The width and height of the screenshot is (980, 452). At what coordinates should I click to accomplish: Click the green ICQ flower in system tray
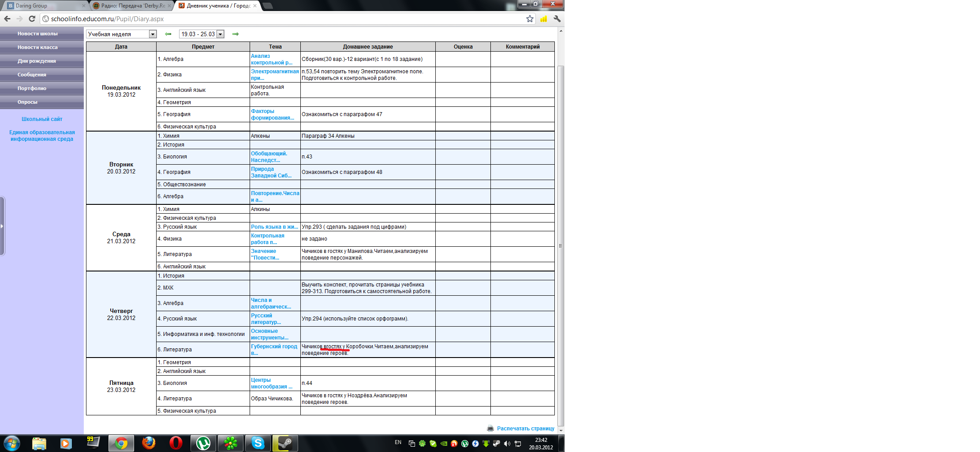pos(422,444)
